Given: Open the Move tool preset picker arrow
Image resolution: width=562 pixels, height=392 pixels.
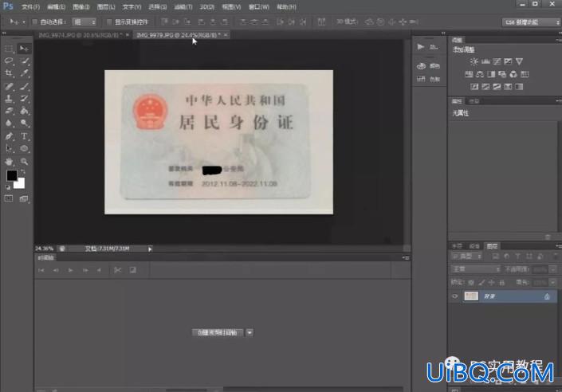Looking at the screenshot, I should pyautogui.click(x=24, y=22).
